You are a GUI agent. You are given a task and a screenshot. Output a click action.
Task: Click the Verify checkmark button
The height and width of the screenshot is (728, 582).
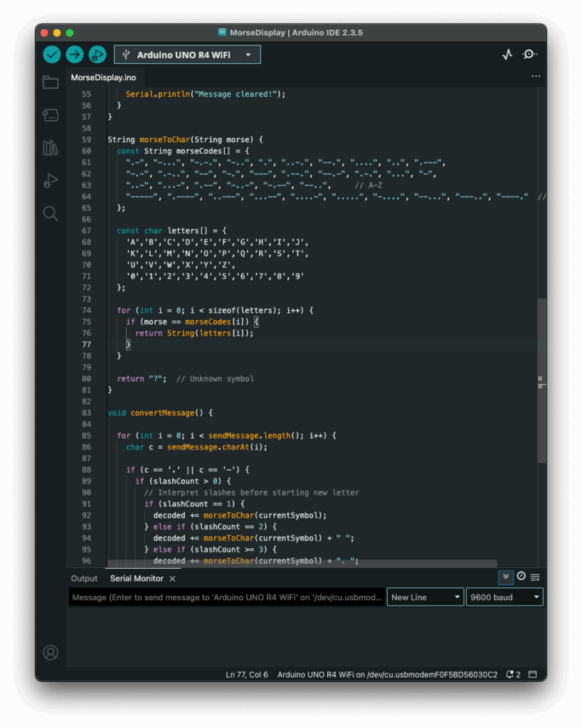(51, 55)
